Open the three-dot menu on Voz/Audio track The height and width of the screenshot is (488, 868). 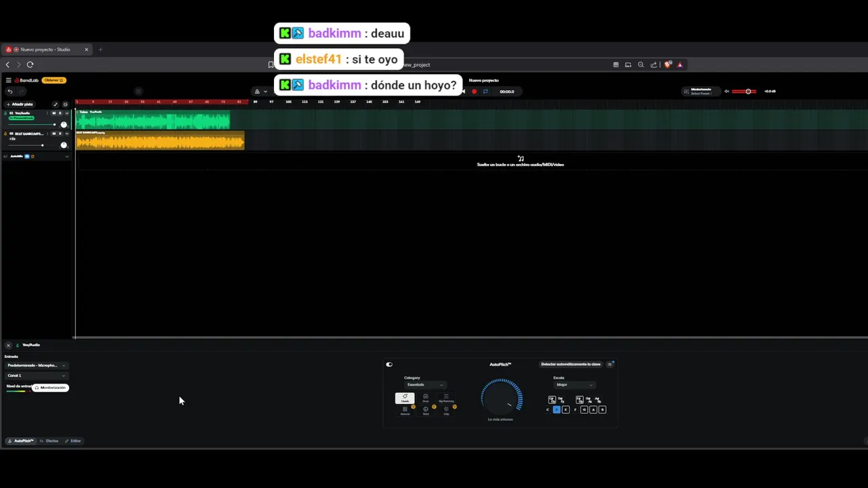(47, 113)
